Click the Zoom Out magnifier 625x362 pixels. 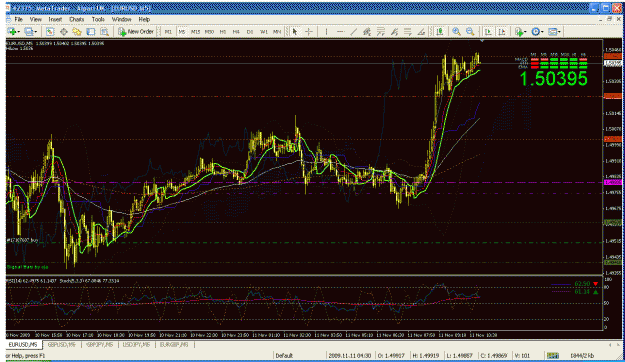(x=470, y=31)
